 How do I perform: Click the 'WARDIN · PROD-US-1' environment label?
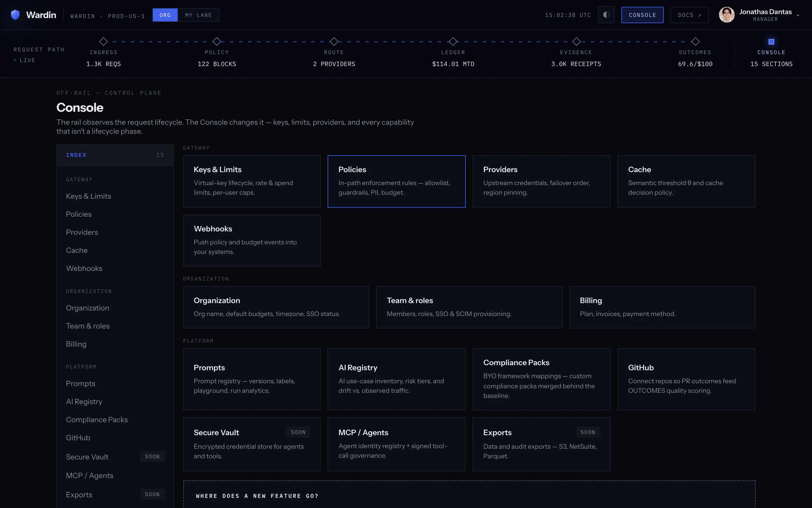(x=107, y=16)
